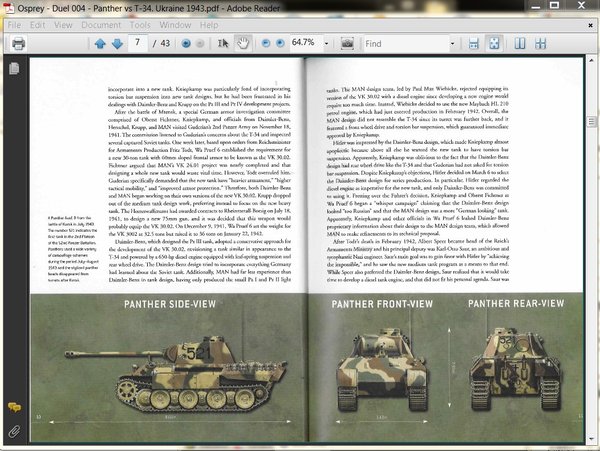The image size is (600, 451).
Task: Click the '/ 43' total pages label
Action: pos(161,44)
